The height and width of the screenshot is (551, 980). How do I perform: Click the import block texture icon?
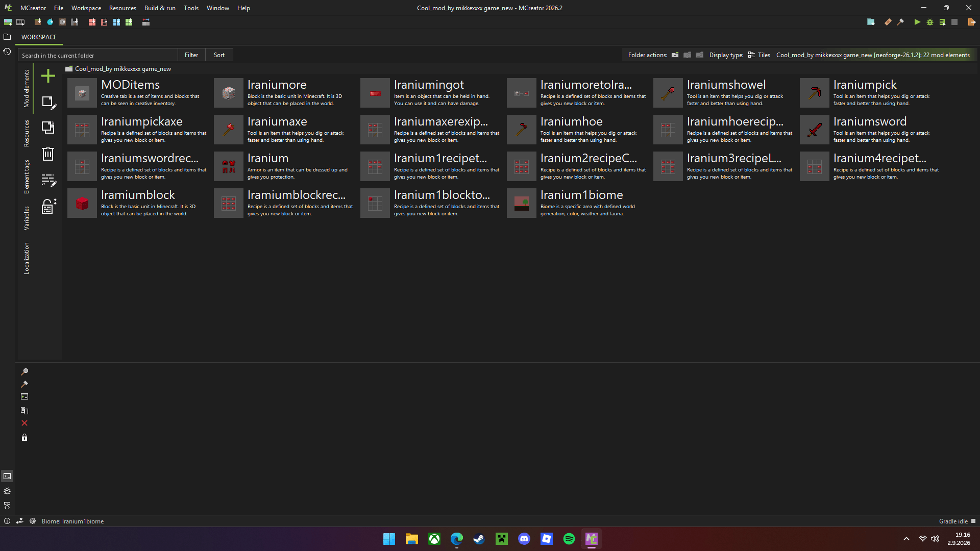point(38,22)
